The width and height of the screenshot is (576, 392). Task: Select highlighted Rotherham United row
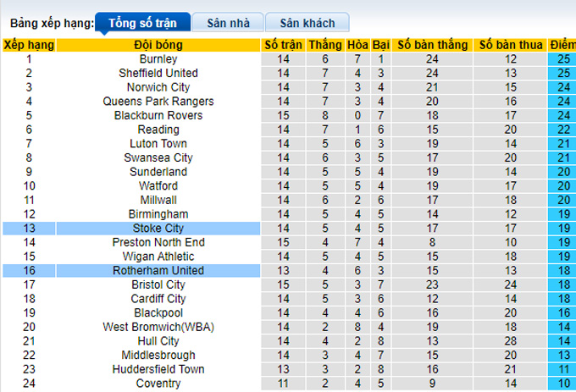pos(158,271)
